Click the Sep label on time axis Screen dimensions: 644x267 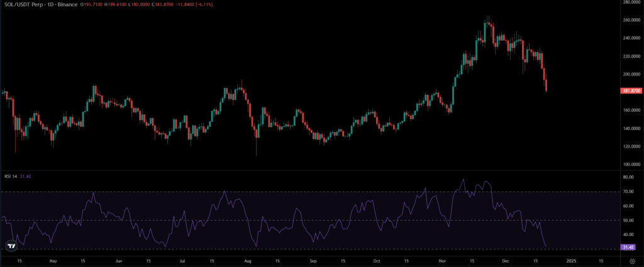(x=313, y=261)
